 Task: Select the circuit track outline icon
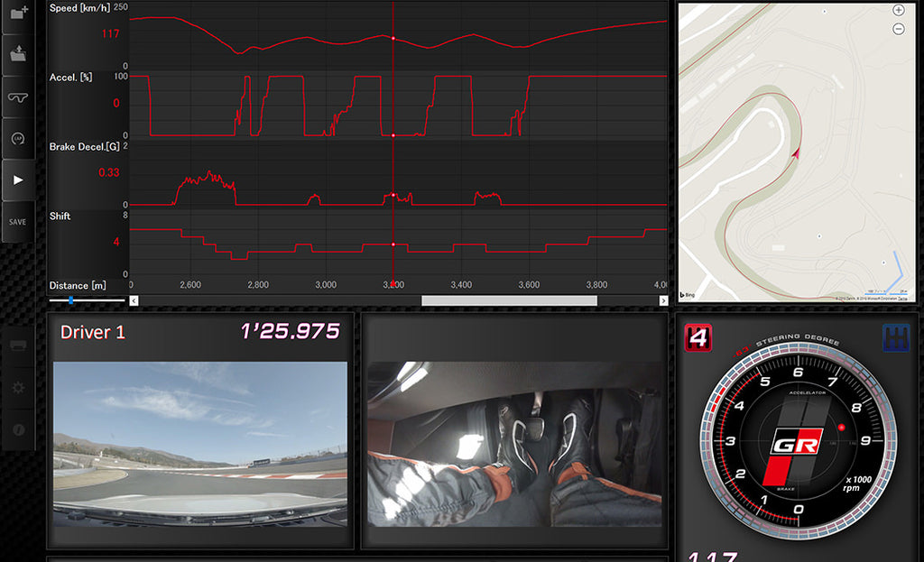(x=18, y=97)
